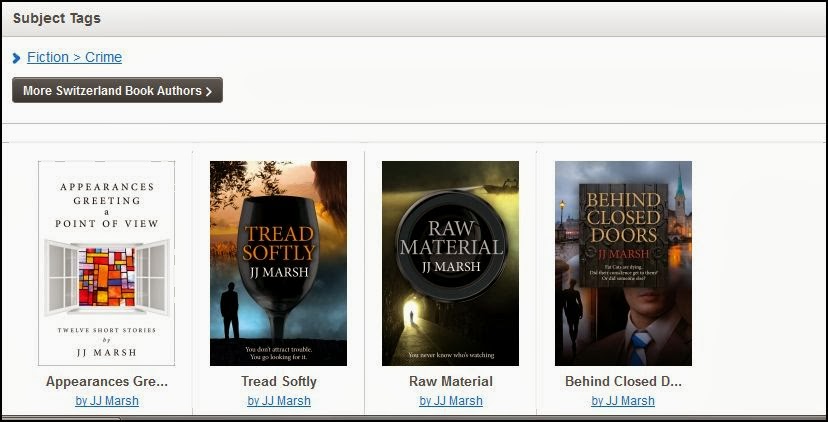Click the horizontal scrollbar at the bottom edge

[x=60, y=418]
